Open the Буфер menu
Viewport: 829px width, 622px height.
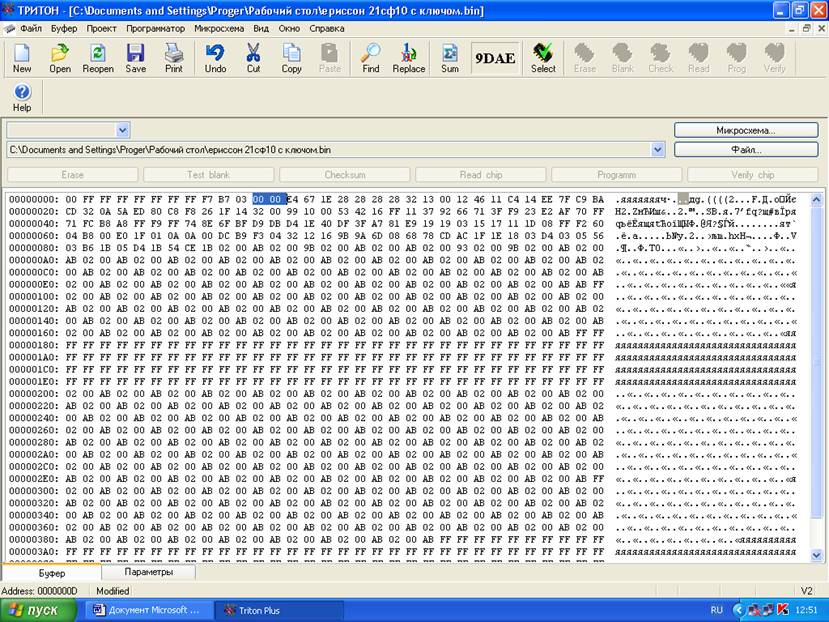tap(64, 28)
